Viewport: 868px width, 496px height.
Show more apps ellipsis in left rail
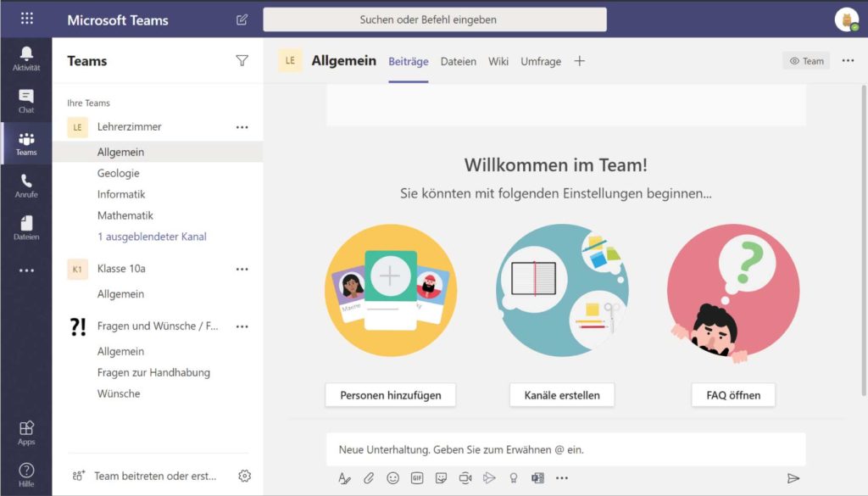[x=26, y=270]
